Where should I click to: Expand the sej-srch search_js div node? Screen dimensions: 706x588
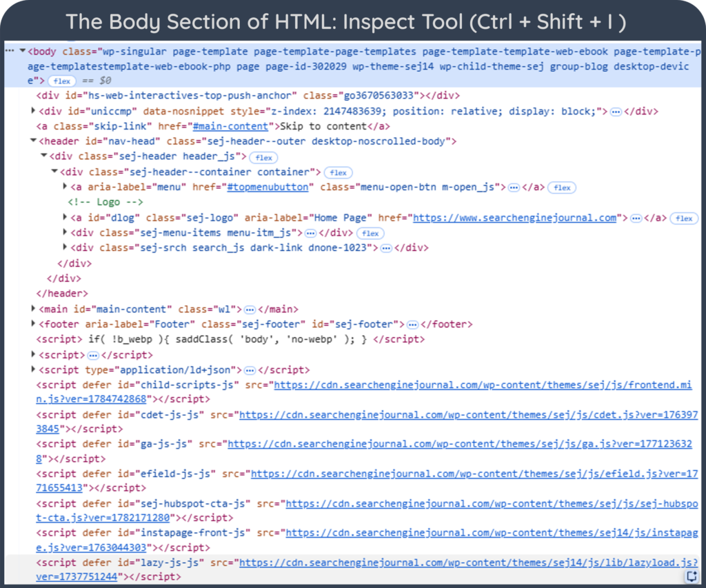coord(65,247)
